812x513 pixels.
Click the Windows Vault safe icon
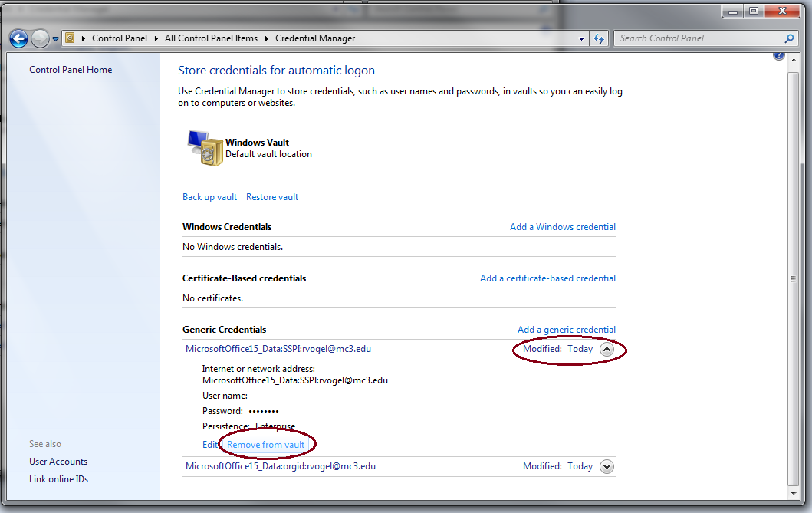205,148
